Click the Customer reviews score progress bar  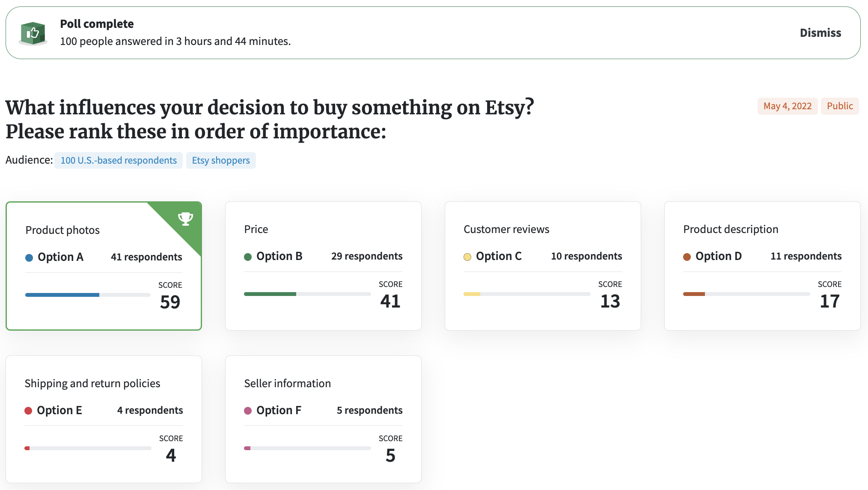pyautogui.click(x=527, y=294)
